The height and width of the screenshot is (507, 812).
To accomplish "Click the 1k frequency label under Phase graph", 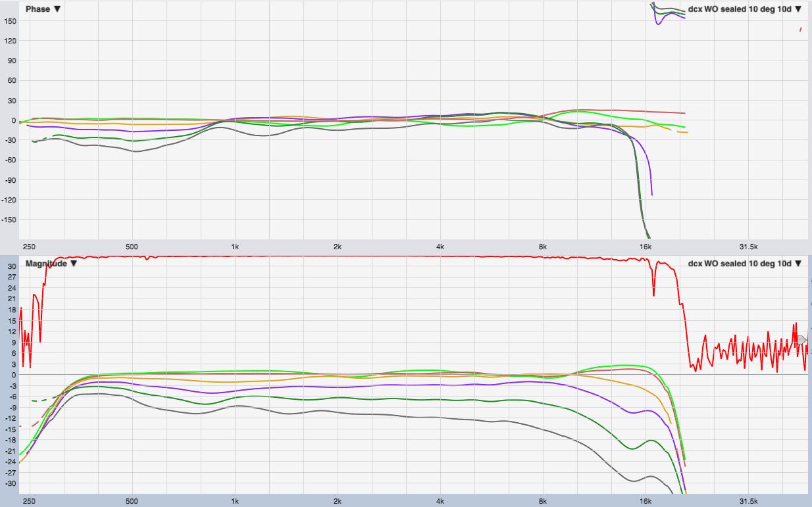I will (234, 247).
